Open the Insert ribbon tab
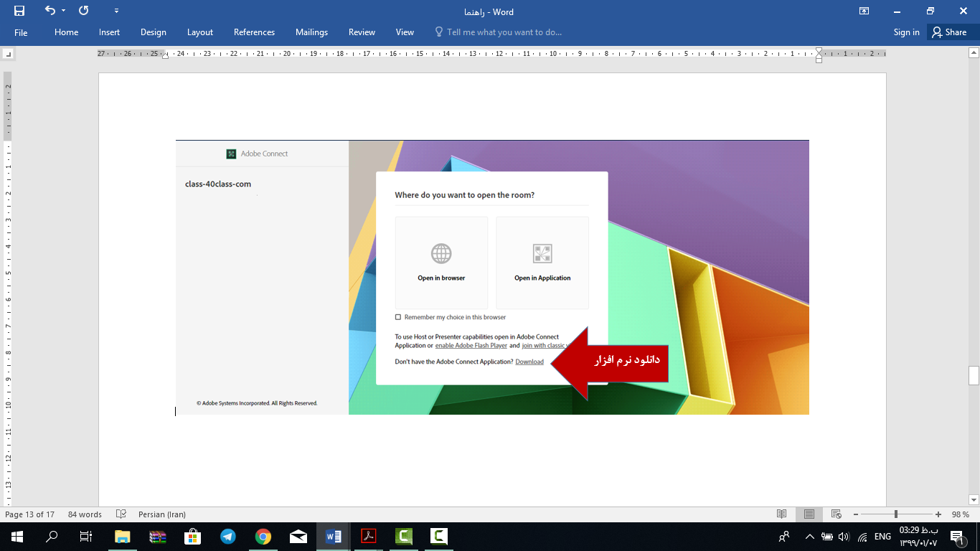This screenshot has height=551, width=980. pyautogui.click(x=110, y=32)
